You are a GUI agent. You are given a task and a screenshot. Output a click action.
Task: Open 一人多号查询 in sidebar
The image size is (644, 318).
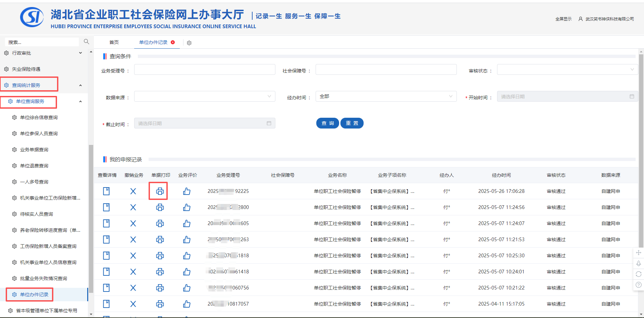34,182
